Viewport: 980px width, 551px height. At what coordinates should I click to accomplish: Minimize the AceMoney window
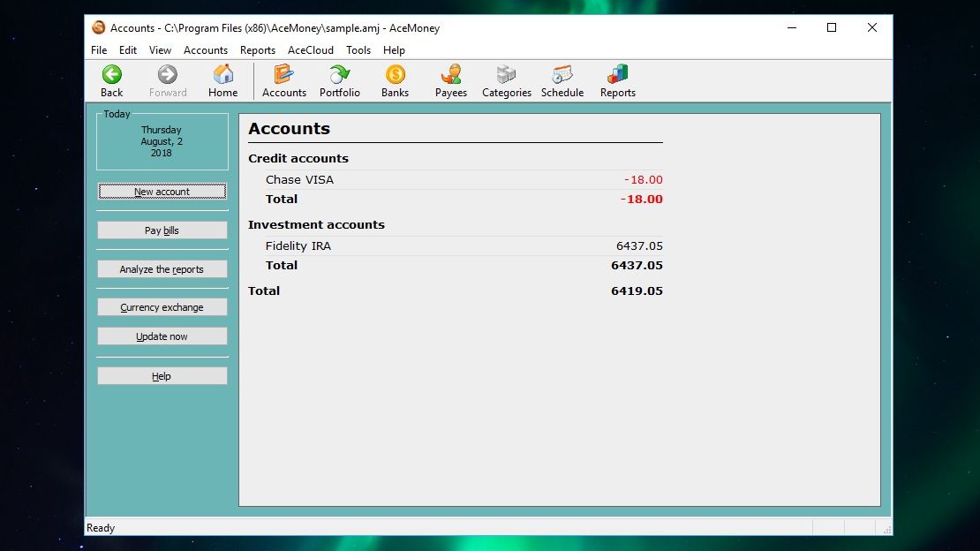click(792, 27)
